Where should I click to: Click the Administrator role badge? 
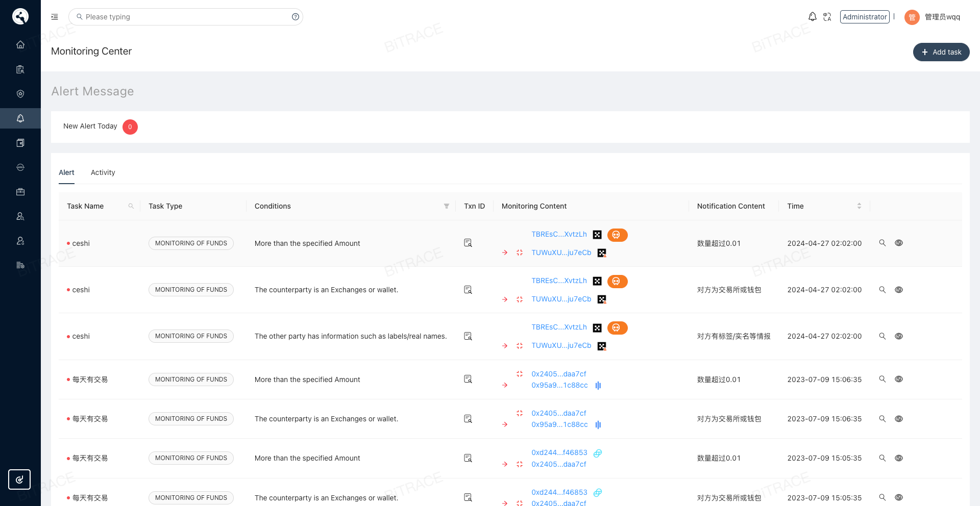point(865,17)
